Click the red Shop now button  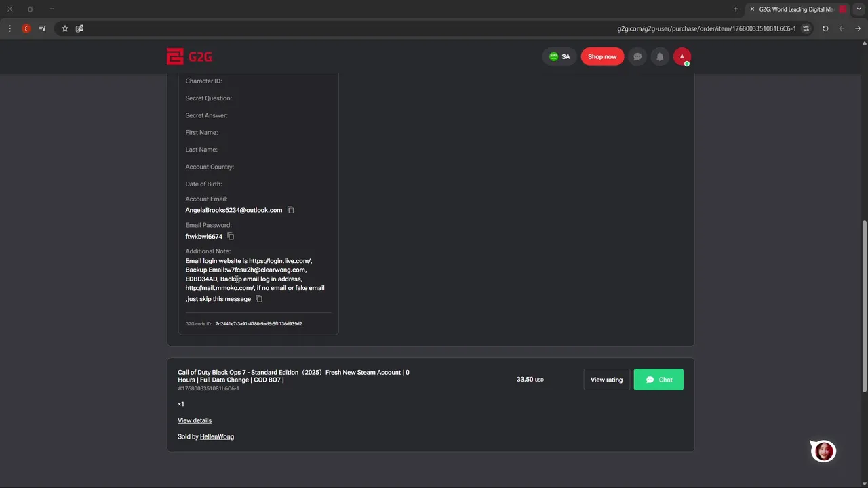[x=602, y=57]
